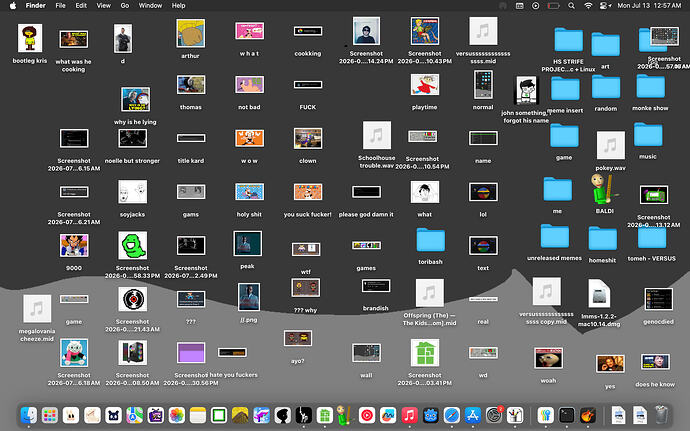Select the 'random' folder
Screen dimensions: 690x431
606,86
